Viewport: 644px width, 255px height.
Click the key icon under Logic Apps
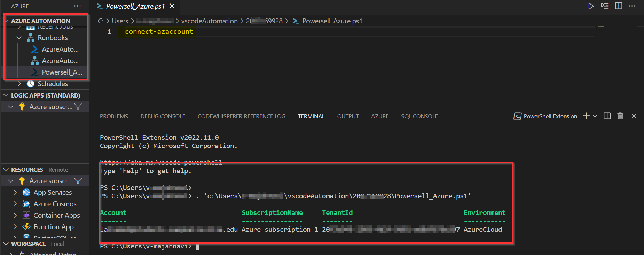(22, 107)
